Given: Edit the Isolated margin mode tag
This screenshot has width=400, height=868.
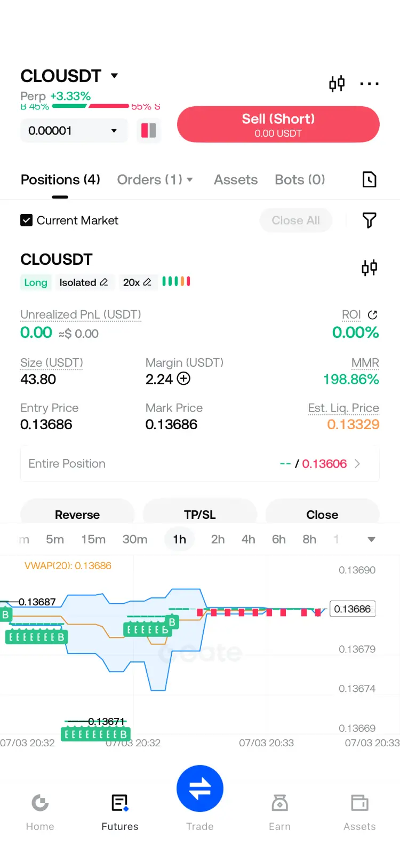Looking at the screenshot, I should point(84,282).
